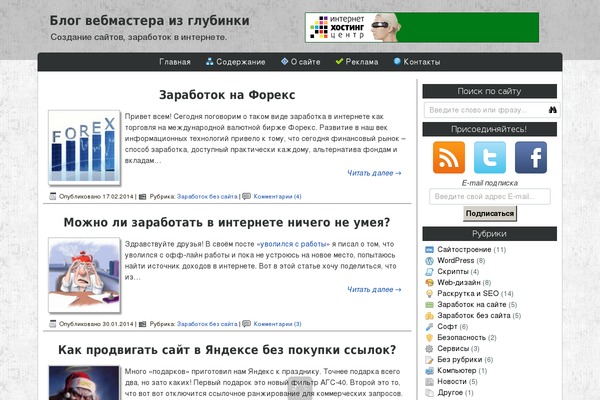Click the Содержание sitemap icon
600x400 pixels.
(x=209, y=61)
